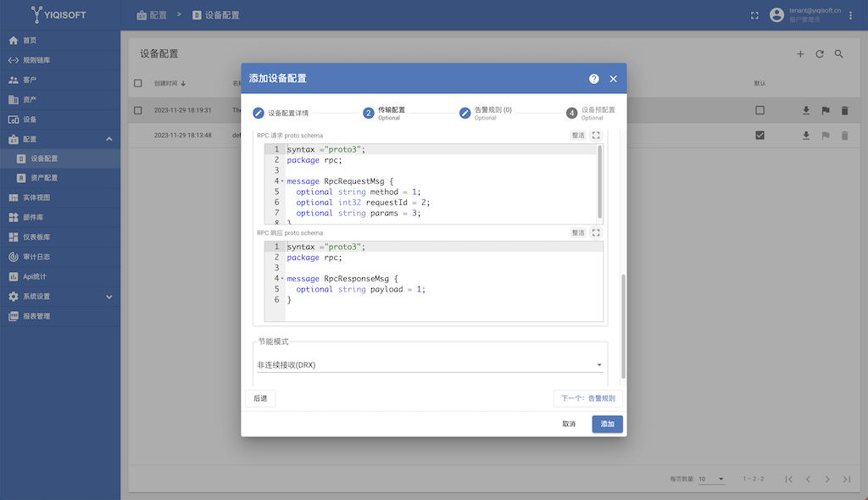Open 设备 in the sidebar

click(x=60, y=119)
